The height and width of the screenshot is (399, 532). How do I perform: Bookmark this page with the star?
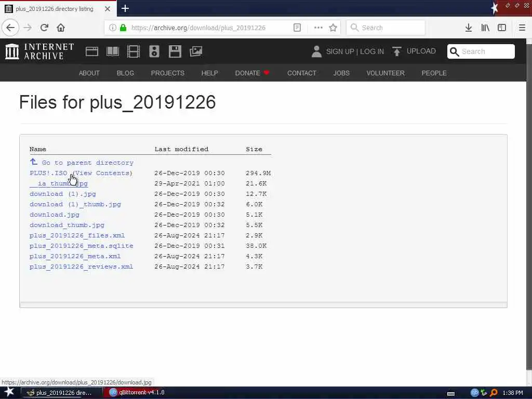(333, 28)
